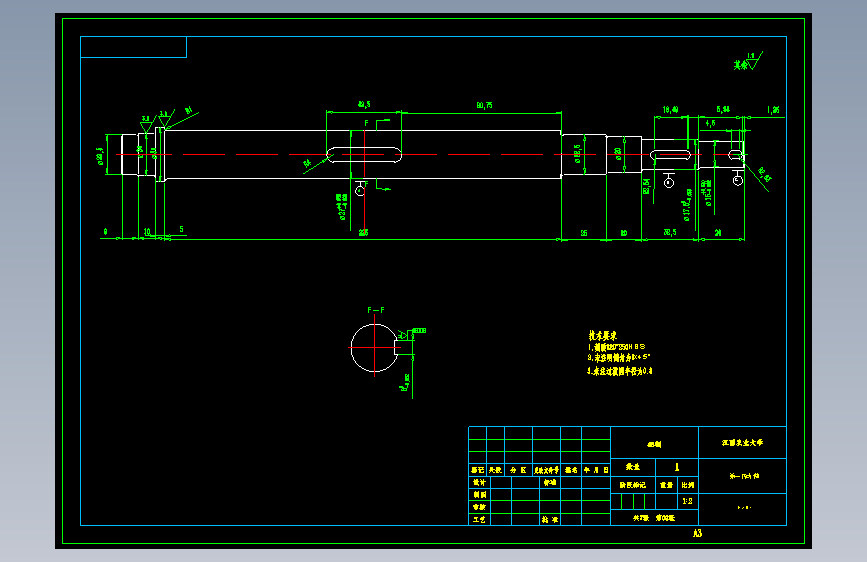Viewport: 867px width, 562px height.
Task: Click the 4,5 dimension text
Action: (711, 123)
